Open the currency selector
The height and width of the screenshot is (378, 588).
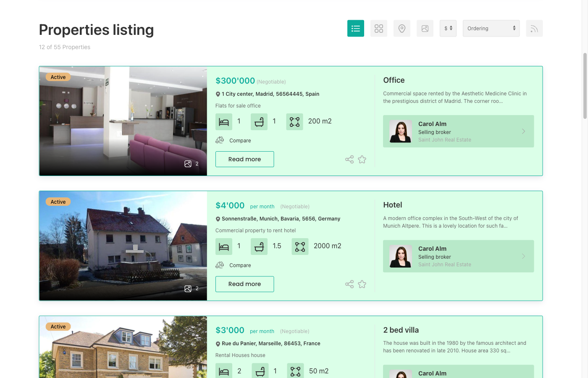(448, 28)
